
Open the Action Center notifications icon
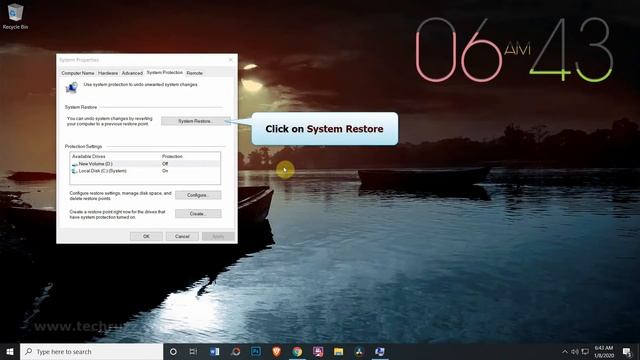click(627, 351)
